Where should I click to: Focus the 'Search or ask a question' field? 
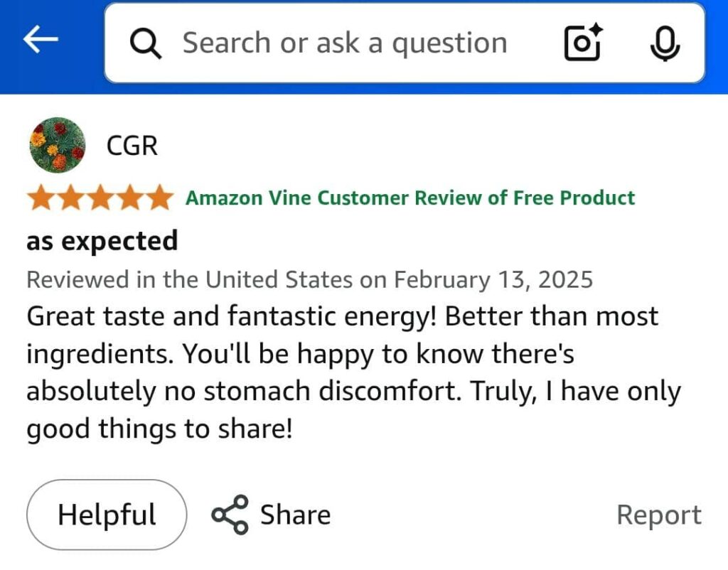(x=345, y=43)
